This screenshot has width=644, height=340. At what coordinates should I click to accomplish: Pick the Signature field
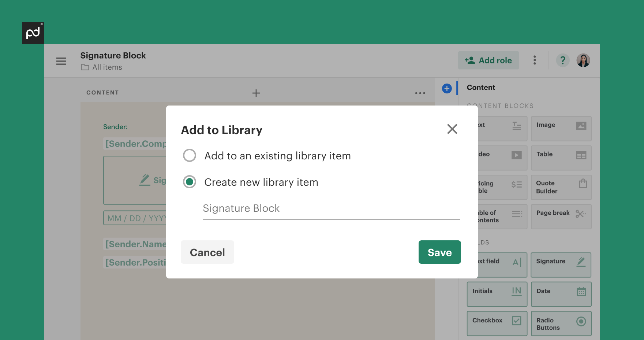(561, 265)
